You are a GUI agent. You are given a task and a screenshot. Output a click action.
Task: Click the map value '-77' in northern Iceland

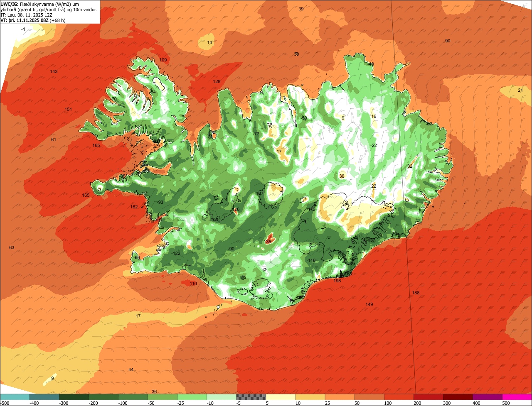tap(256, 134)
